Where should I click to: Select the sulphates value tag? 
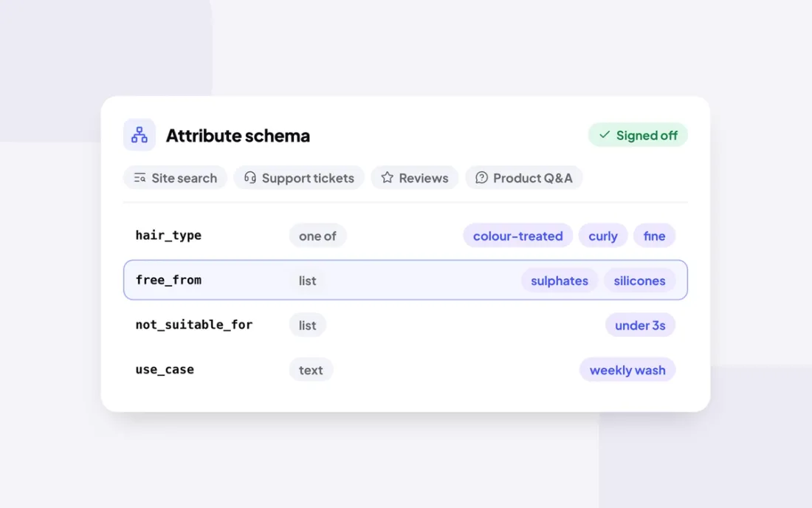(x=560, y=280)
